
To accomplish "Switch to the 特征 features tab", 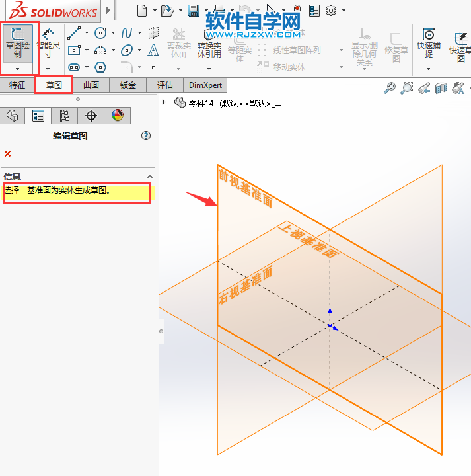I will tap(17, 85).
